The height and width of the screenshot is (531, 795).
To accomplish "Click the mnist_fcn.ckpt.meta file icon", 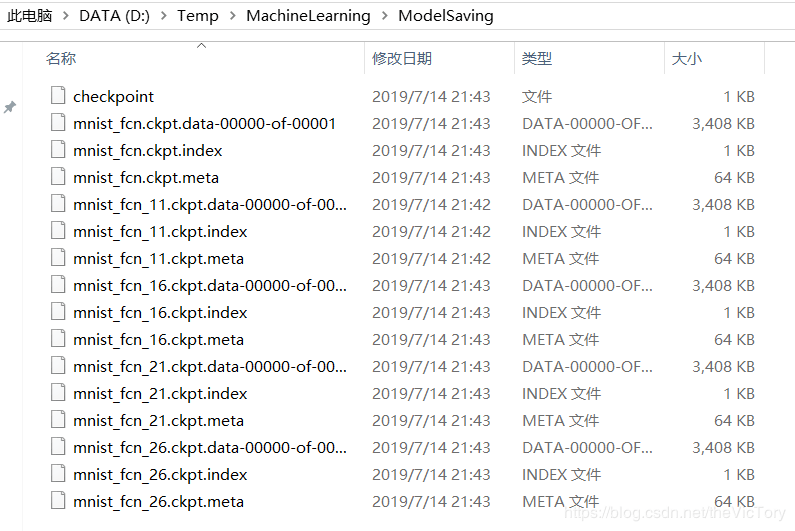I will pos(58,176).
